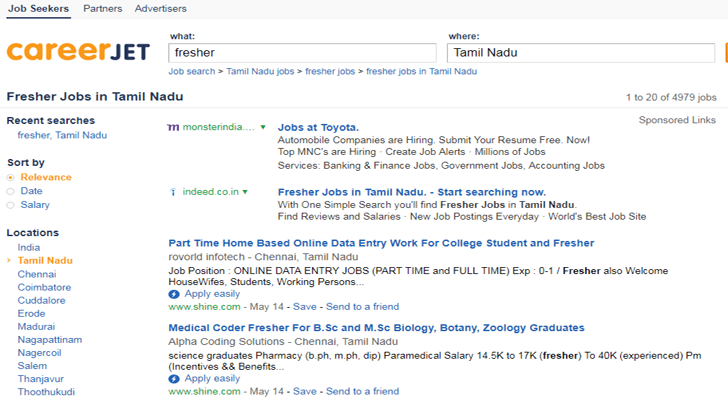Open Job search breadcrumb link

coord(192,71)
